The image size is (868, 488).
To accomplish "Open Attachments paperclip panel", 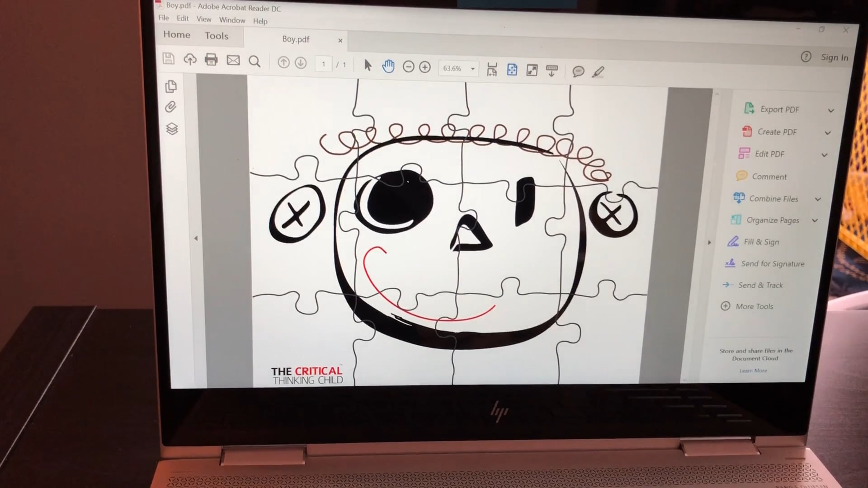I will (x=170, y=107).
